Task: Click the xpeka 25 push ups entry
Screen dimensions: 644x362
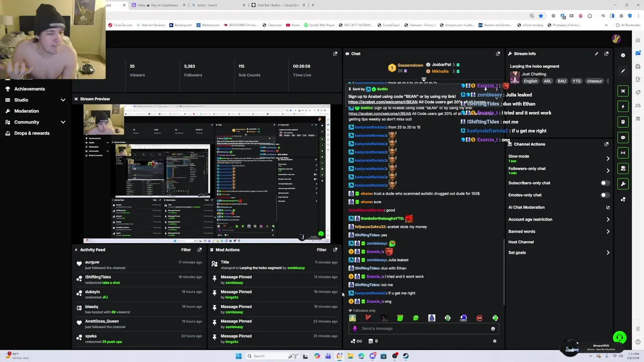Action: click(x=140, y=339)
